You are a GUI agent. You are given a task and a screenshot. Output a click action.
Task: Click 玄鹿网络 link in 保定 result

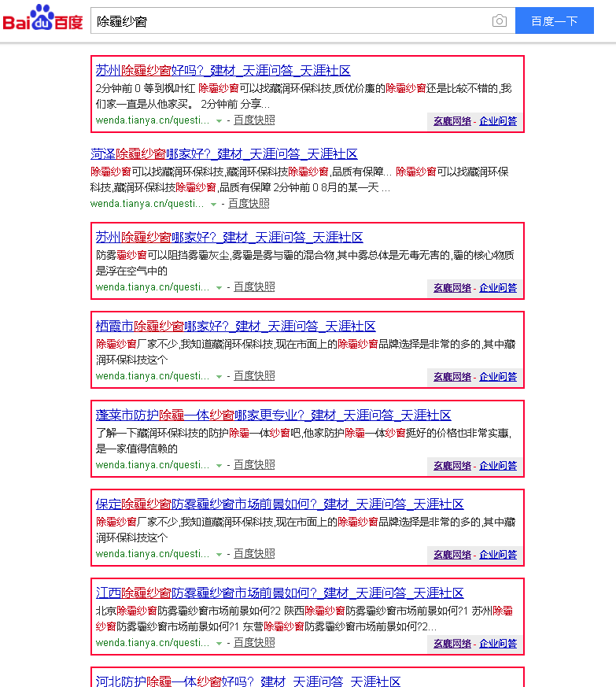click(x=452, y=555)
